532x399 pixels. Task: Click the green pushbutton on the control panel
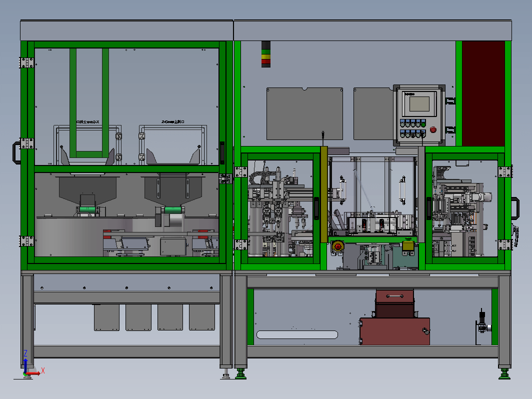tap(423, 124)
